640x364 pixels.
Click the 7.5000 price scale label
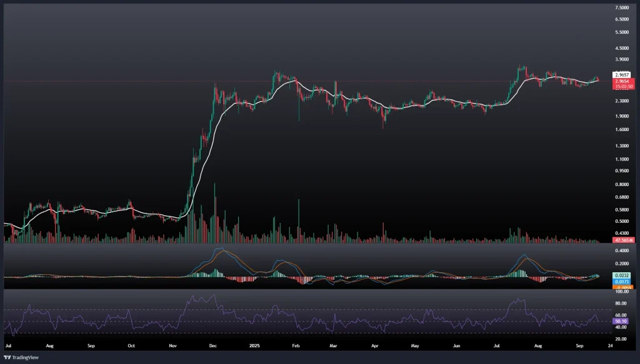[x=621, y=8]
